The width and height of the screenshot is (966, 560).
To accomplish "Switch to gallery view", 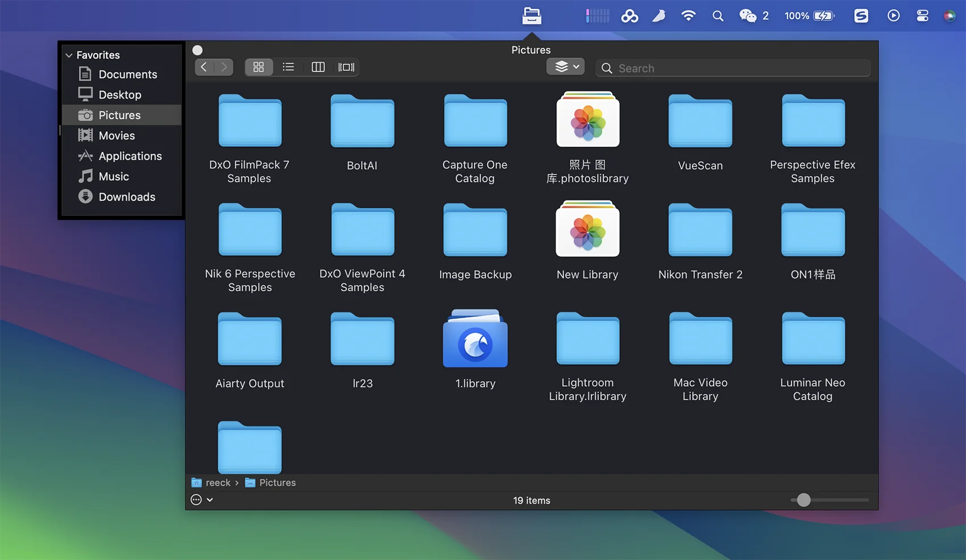I will point(346,67).
